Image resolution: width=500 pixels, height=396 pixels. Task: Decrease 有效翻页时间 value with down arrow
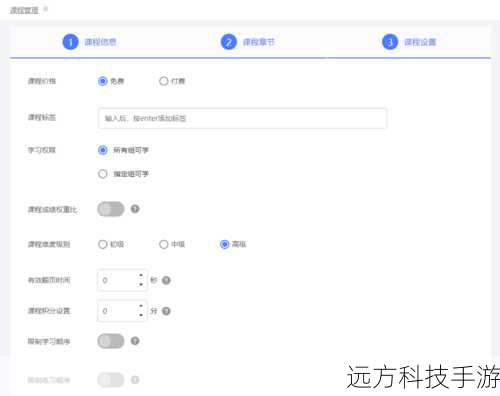141,284
